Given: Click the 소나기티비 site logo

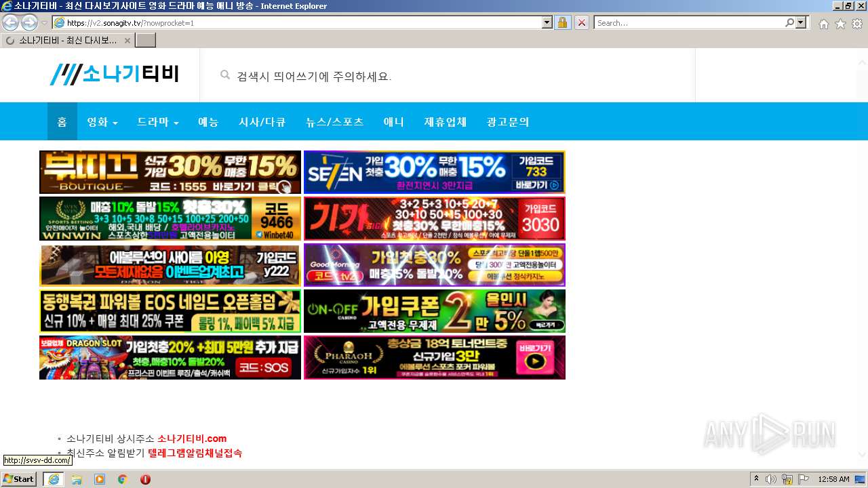Looking at the screenshot, I should point(114,74).
